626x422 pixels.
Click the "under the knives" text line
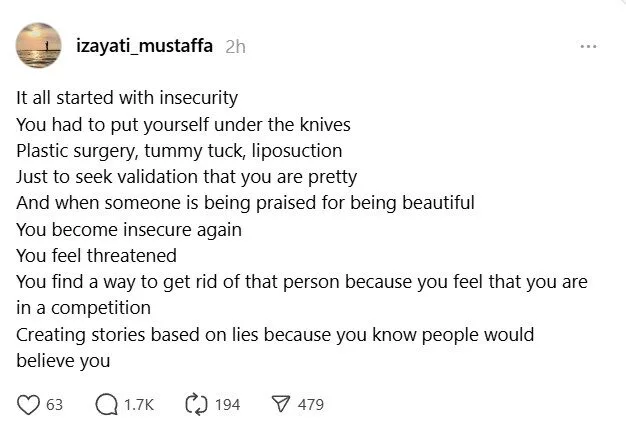(x=183, y=125)
